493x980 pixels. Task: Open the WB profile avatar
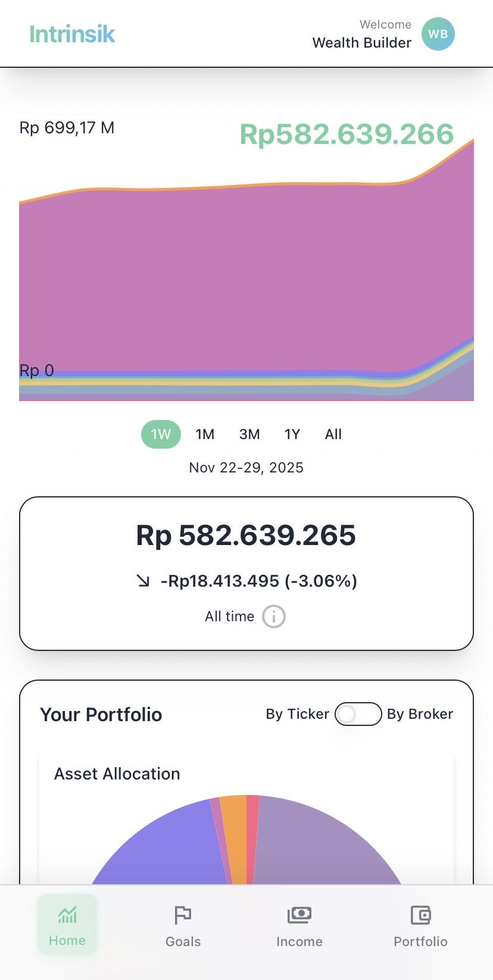point(438,34)
